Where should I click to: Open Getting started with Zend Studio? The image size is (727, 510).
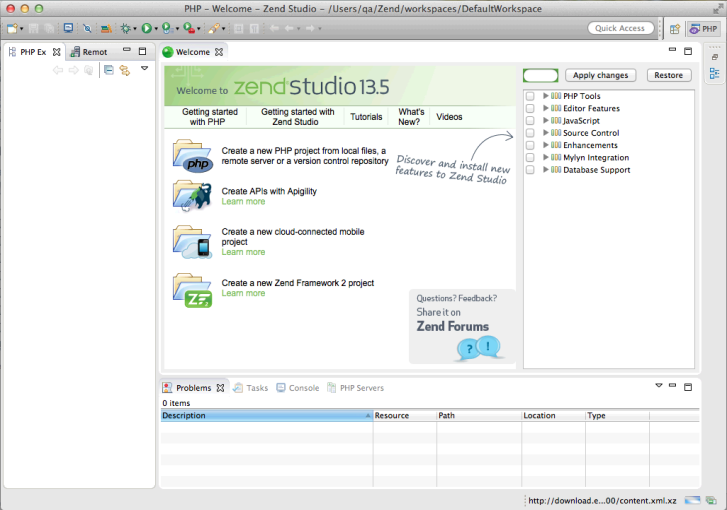click(x=297, y=117)
